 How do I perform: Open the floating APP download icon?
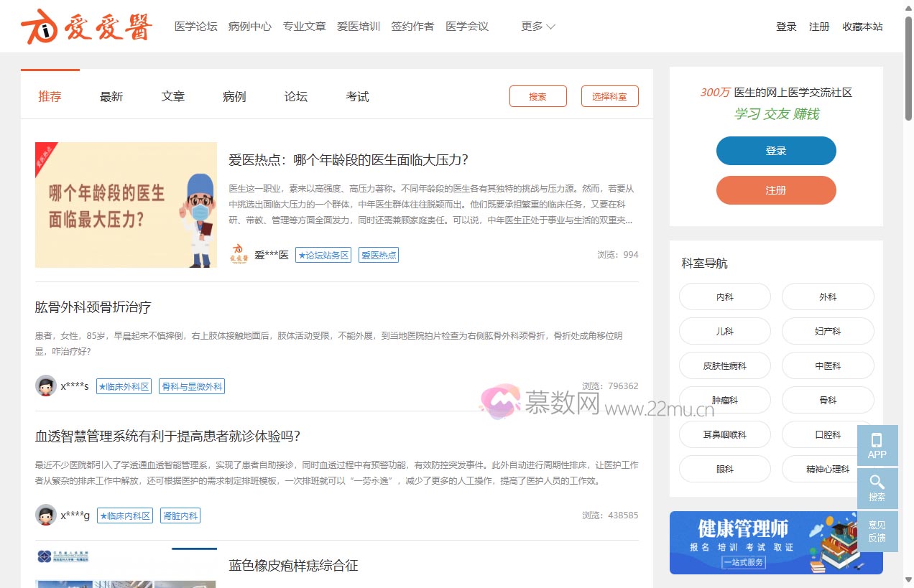877,444
